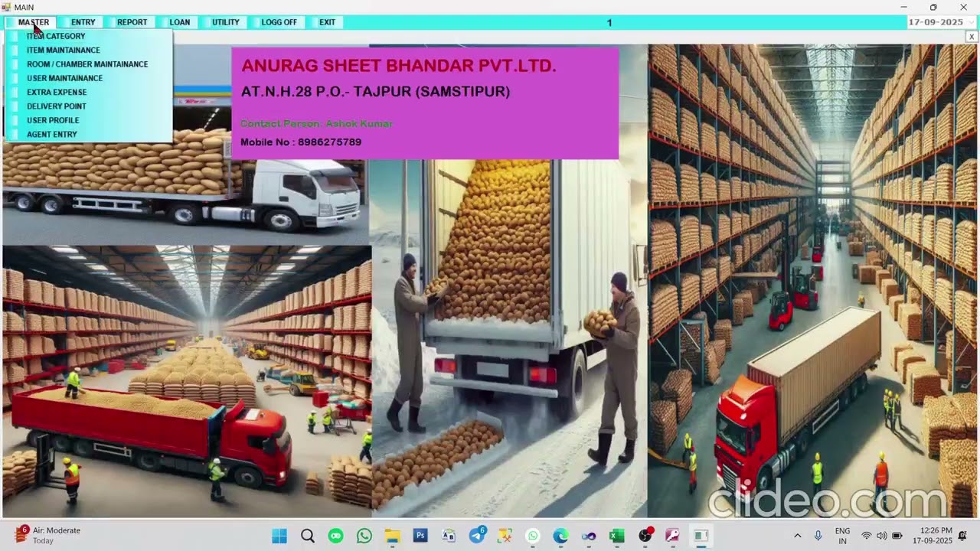Open the Air: Moderate weather widget
This screenshot has height=551, width=980.
tap(47, 535)
